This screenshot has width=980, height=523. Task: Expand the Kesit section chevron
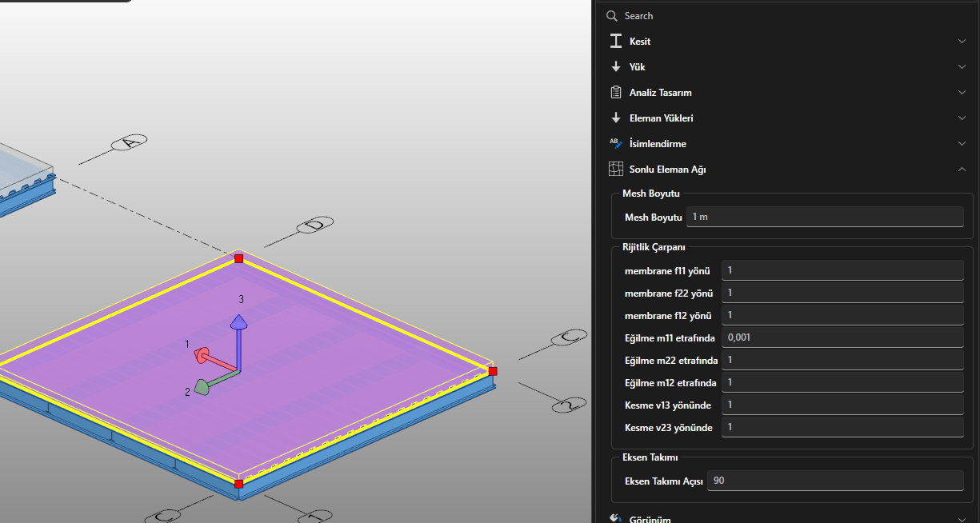[x=962, y=42]
